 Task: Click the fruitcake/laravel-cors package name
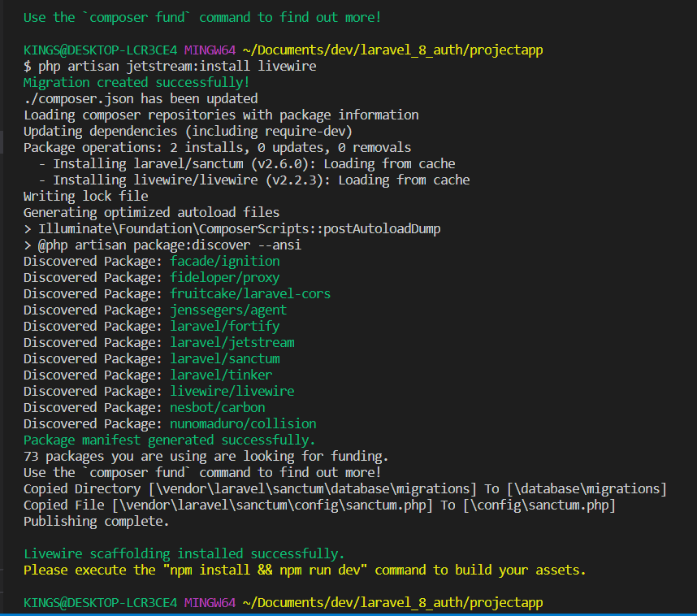(250, 293)
